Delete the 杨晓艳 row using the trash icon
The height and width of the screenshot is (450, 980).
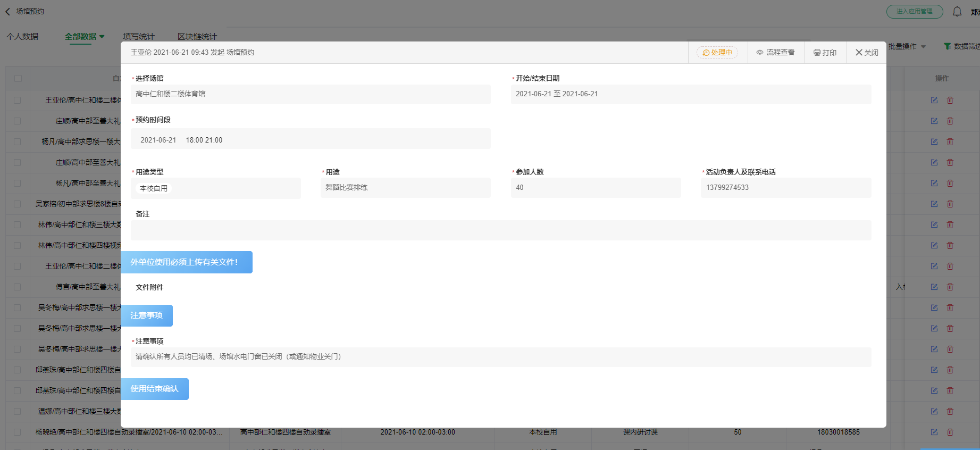pyautogui.click(x=950, y=432)
